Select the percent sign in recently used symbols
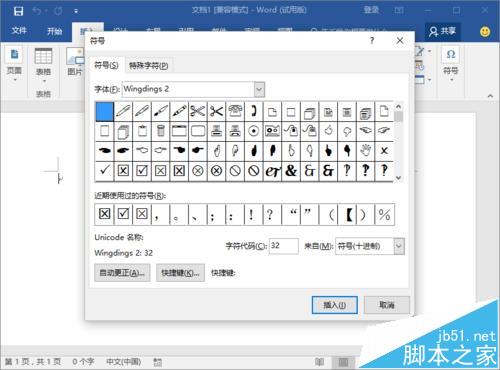This screenshot has height=370, width=500. click(x=384, y=214)
